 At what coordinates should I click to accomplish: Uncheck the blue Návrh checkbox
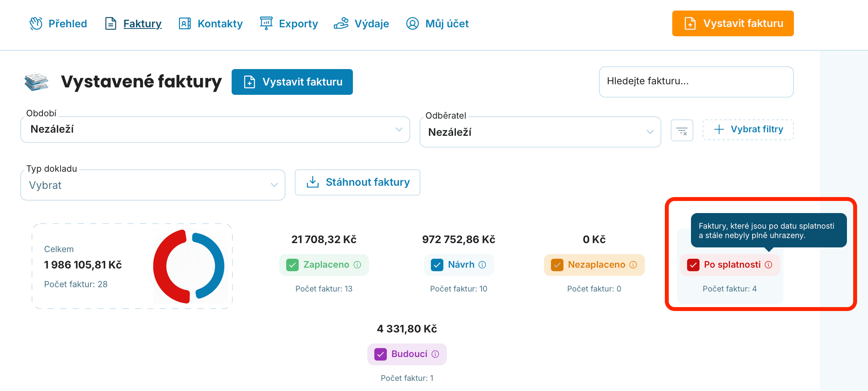437,265
